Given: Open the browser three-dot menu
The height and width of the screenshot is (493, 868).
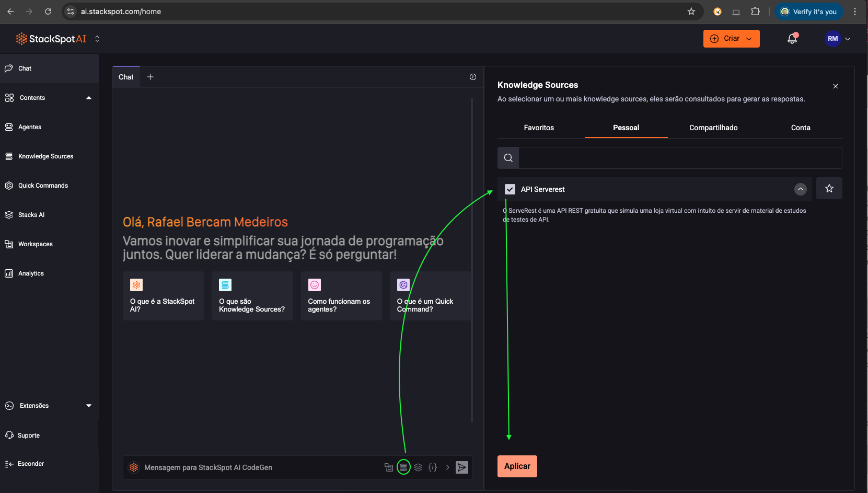Looking at the screenshot, I should click(x=855, y=12).
